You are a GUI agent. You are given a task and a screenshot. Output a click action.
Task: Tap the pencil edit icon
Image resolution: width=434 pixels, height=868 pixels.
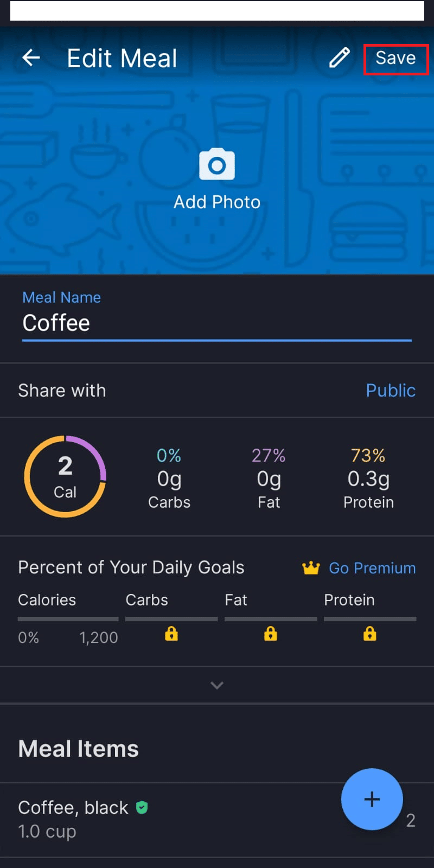[340, 58]
